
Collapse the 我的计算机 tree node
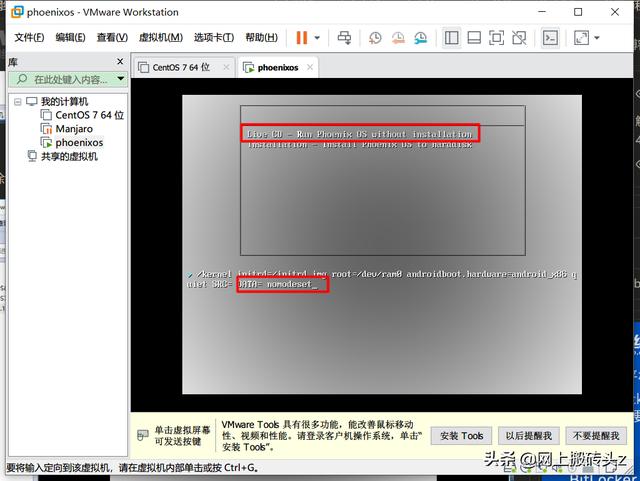pos(18,102)
